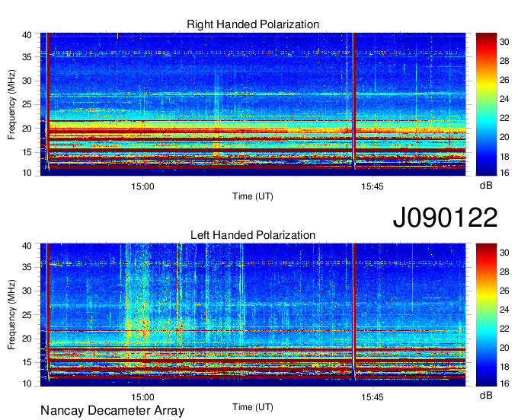Click the 26 dB label on the right-handed plot's color bar
Image resolution: width=518 pixels, height=420 pixels.
pos(504,80)
